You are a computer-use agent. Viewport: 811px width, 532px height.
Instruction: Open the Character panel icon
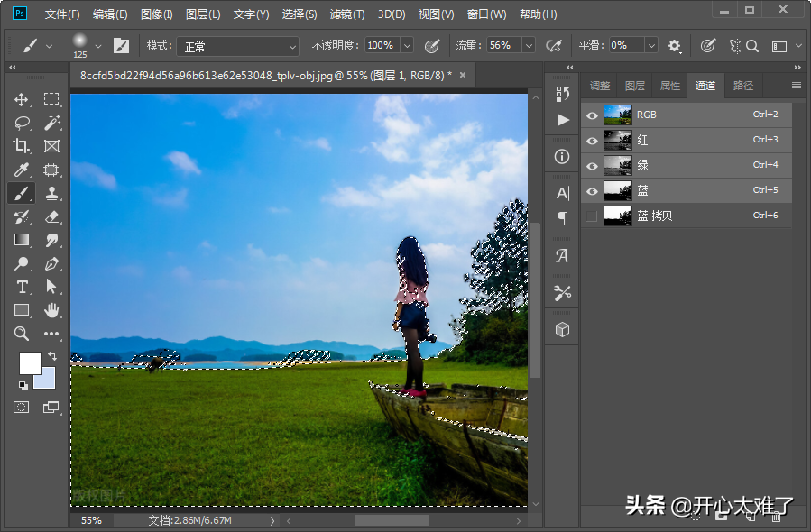click(x=562, y=193)
